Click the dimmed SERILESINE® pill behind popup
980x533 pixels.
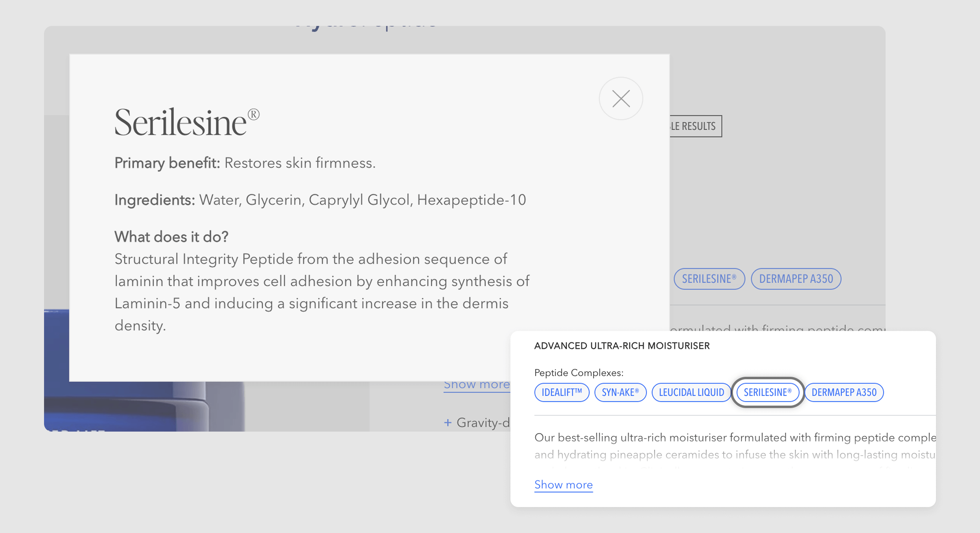click(x=709, y=279)
